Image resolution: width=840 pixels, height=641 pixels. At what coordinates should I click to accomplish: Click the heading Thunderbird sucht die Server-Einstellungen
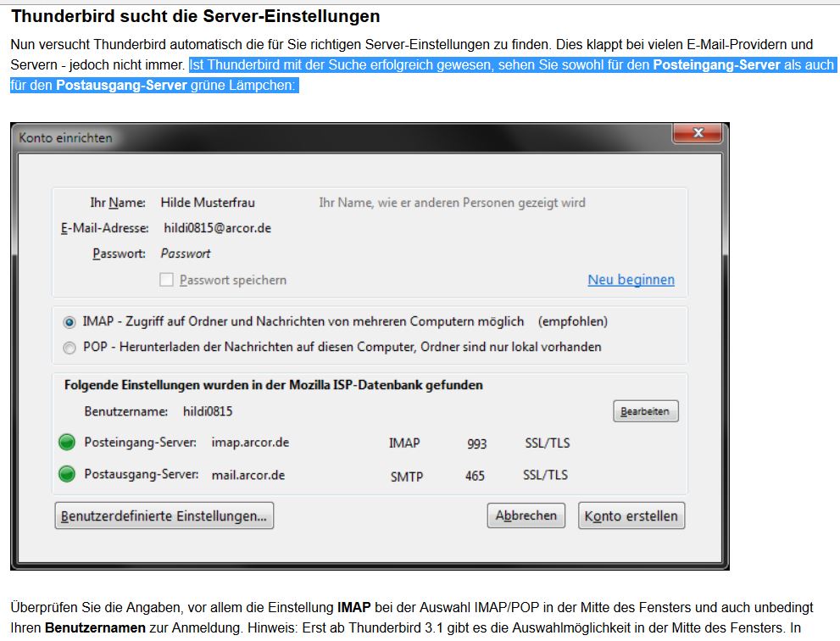pos(196,17)
